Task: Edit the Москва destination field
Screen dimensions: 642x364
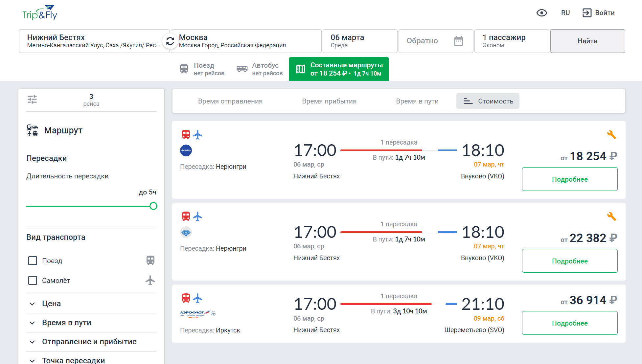Action: tap(246, 41)
